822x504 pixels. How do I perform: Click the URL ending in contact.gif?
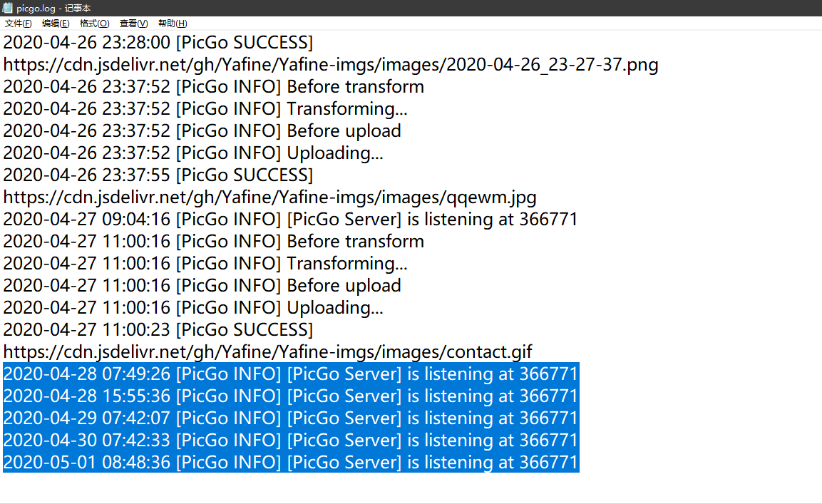coord(267,351)
